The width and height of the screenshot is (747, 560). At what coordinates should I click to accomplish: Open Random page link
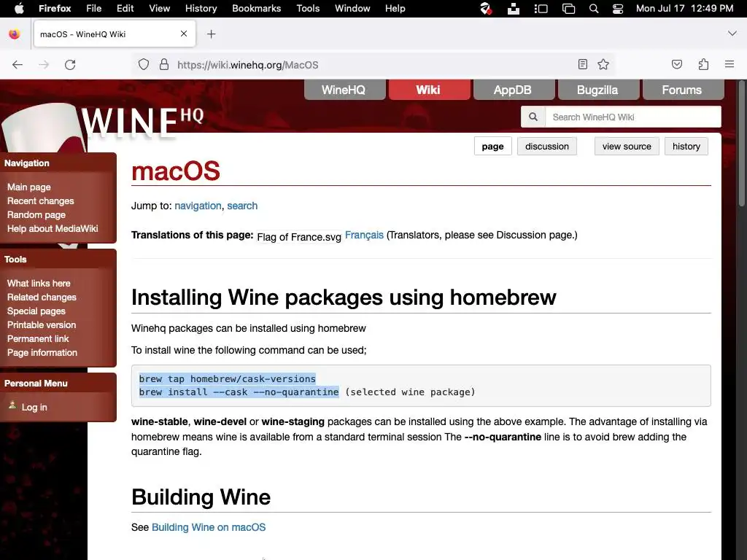coord(36,215)
